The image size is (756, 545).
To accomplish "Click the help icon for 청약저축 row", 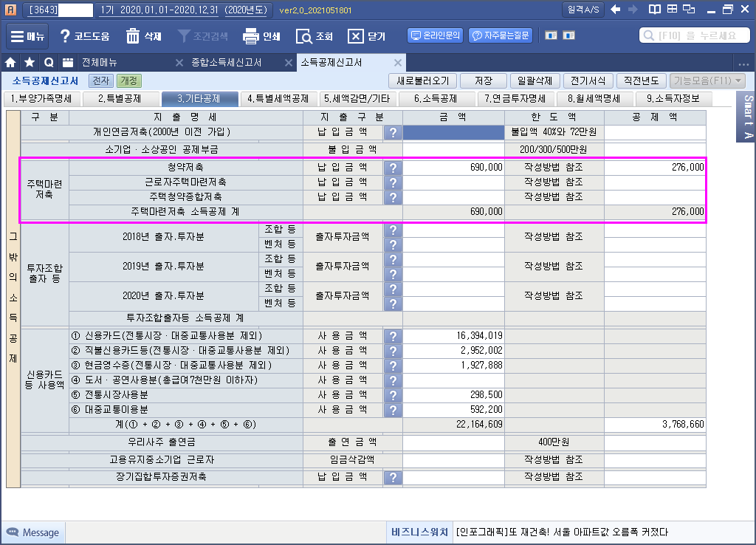I will click(x=393, y=168).
